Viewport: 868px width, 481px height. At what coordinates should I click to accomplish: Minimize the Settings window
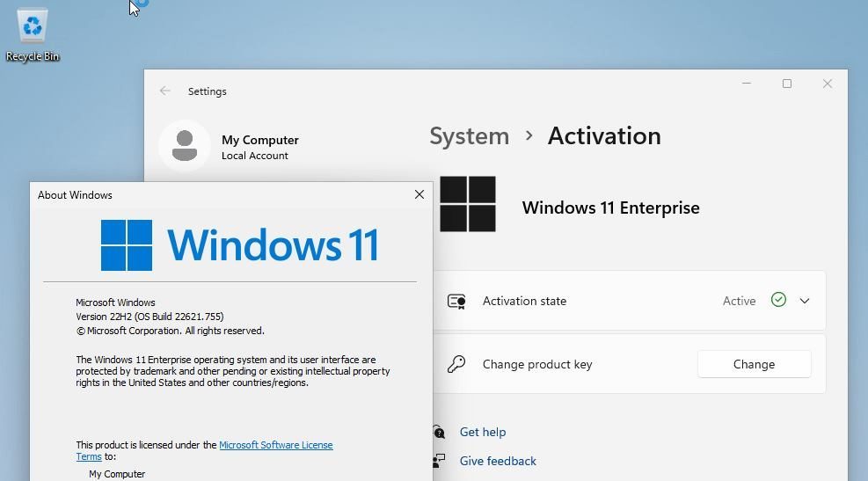point(747,84)
